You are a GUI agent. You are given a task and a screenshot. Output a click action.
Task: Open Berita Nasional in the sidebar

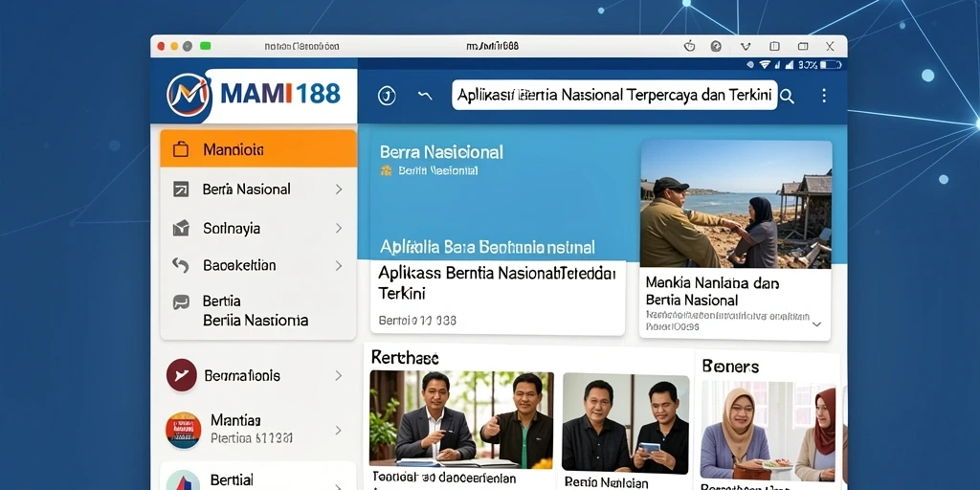click(x=258, y=189)
